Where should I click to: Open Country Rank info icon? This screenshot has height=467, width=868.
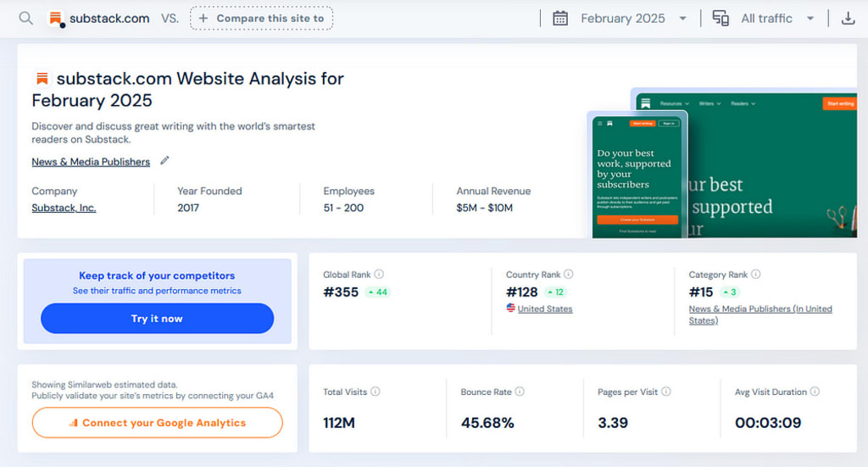coord(569,274)
